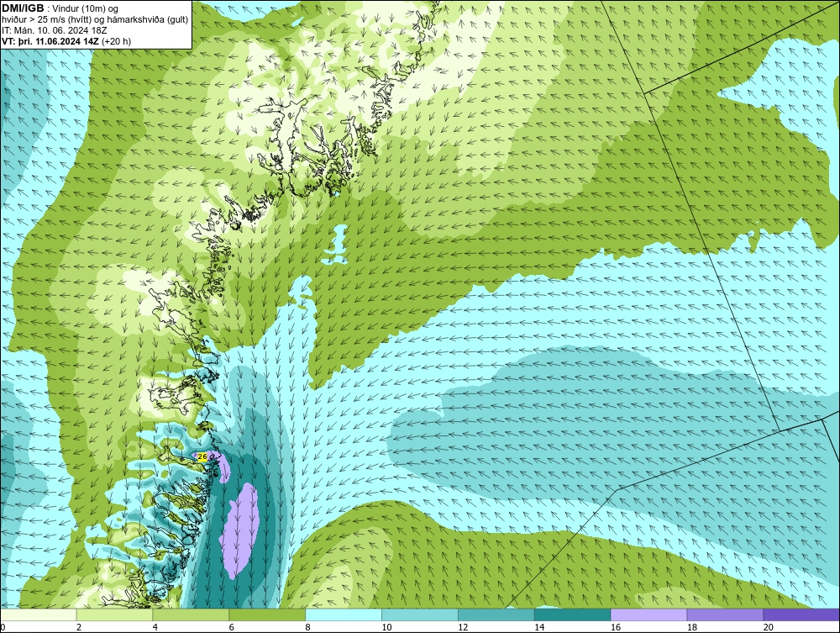
Task: Click the 12-14 m/s teal legend swatch
Action: coord(496,615)
